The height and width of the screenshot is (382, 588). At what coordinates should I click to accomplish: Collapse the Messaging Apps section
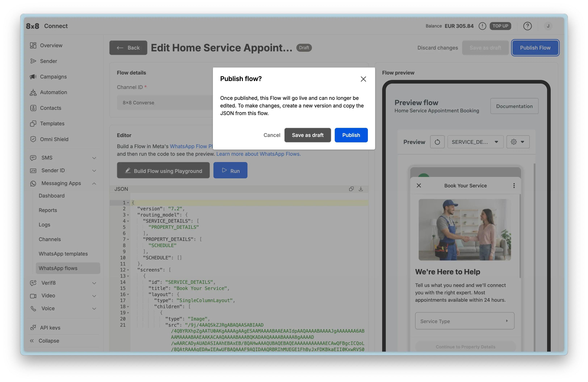pyautogui.click(x=94, y=183)
